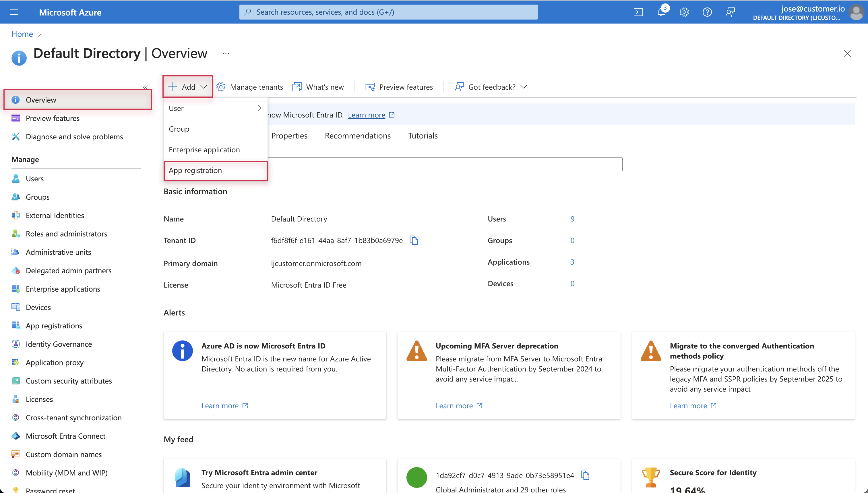Select Enterprise application from Add menu
Image resolution: width=868 pixels, height=493 pixels.
pyautogui.click(x=216, y=150)
